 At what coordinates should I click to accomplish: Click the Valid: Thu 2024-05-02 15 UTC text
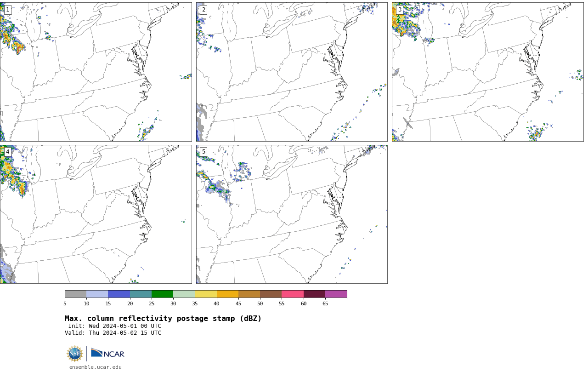(x=113, y=333)
